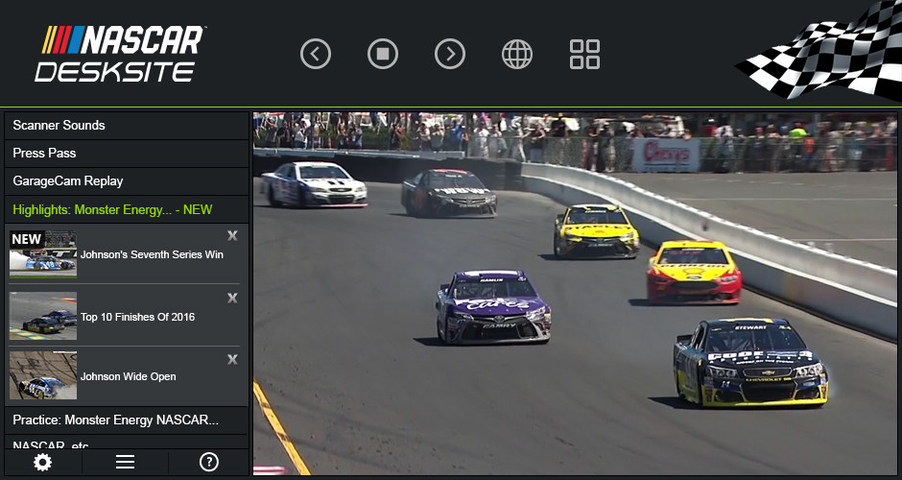Screen dimensions: 902x480
Task: Stop playback with the stop icon
Action: 383,54
